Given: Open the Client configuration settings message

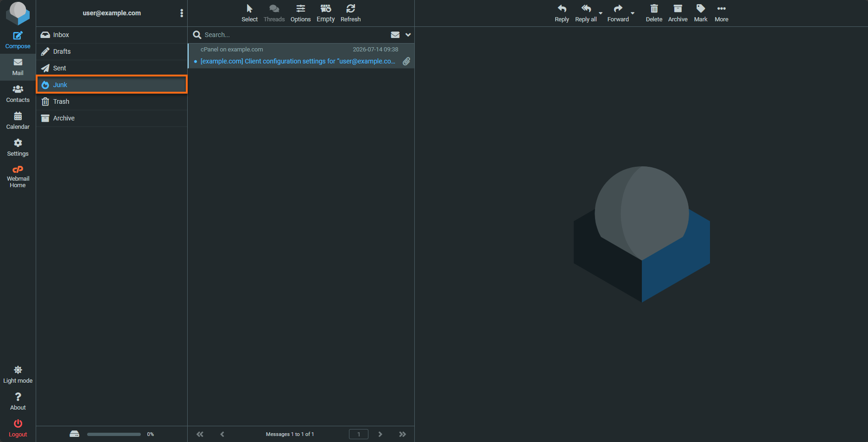Looking at the screenshot, I should [298, 61].
